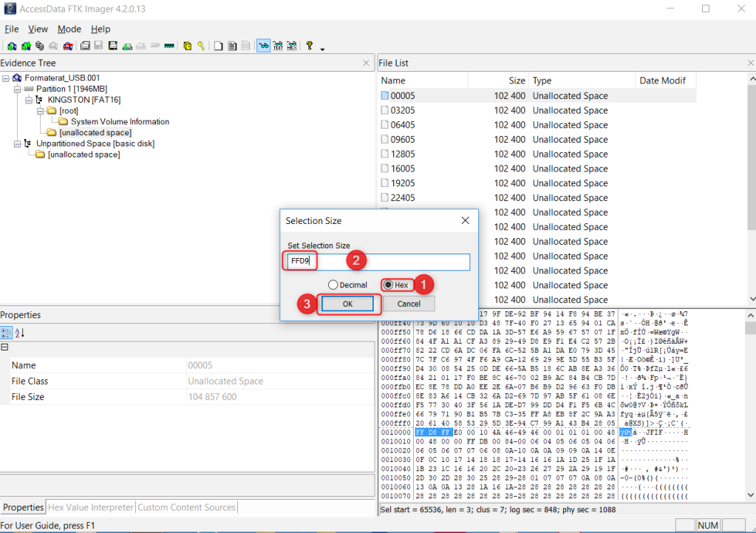Image resolution: width=756 pixels, height=533 pixels.
Task: Collapse the KINGSTON [FAT16] node
Action: coord(29,100)
